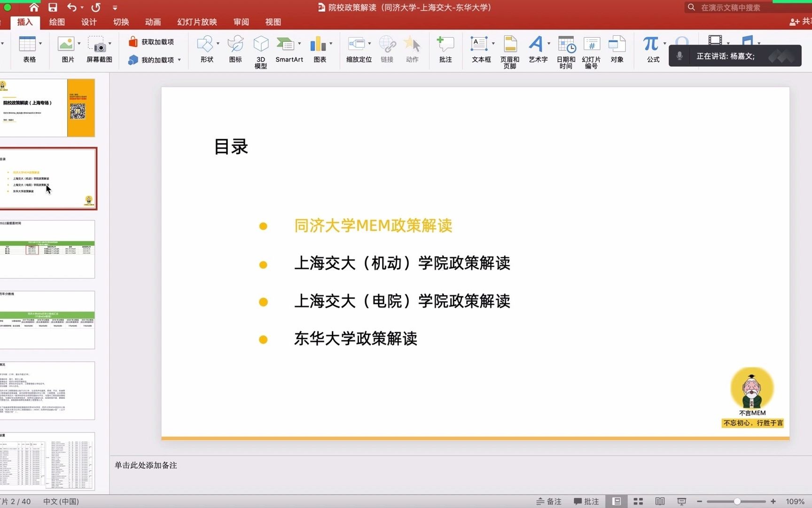Save the presentation with the floppy icon
Screen dimensions: 812x508
[53, 7]
